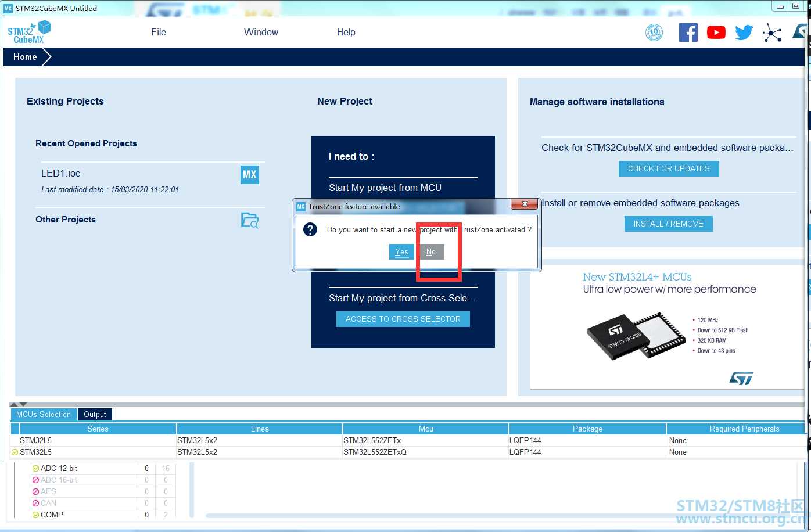Sort table by the Lines column header

tap(260, 429)
